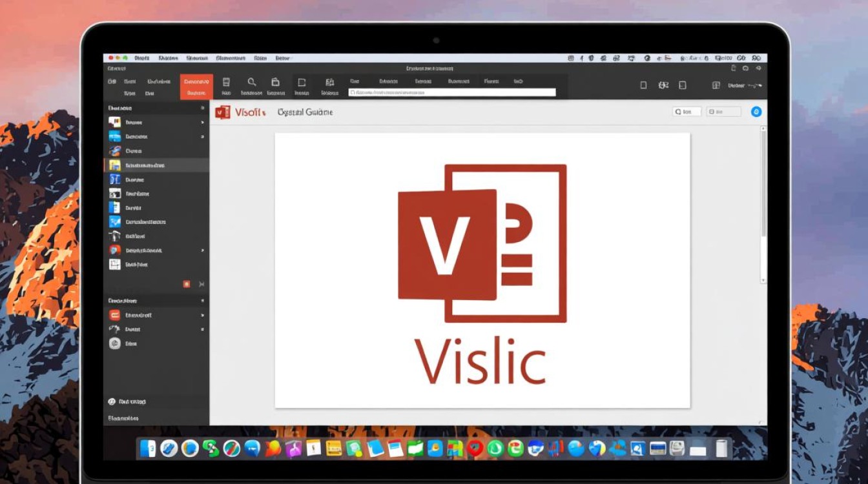The height and width of the screenshot is (484, 868).
Task: Click the gray button left of blue circle
Action: [723, 112]
